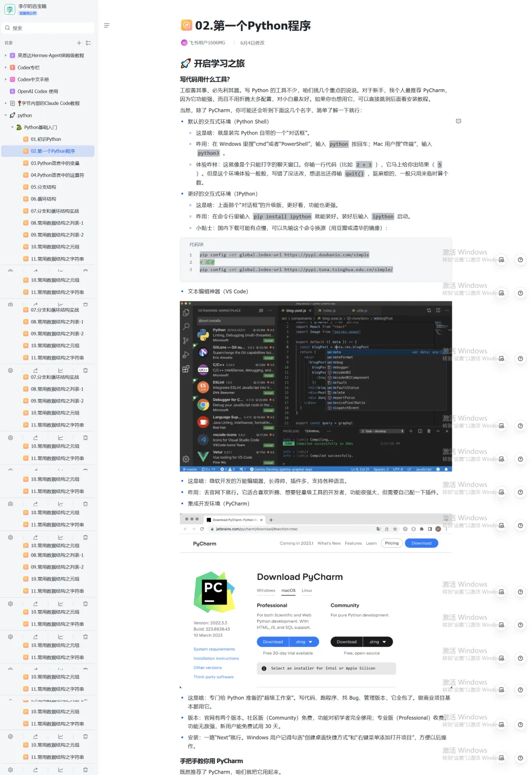Click the ESLint extension icon in VS Code screenshot
The height and width of the screenshot is (775, 532).
[x=203, y=387]
